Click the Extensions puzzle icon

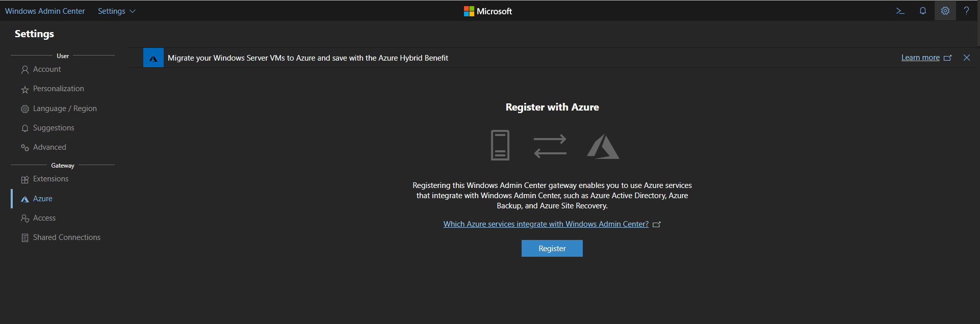click(x=25, y=179)
